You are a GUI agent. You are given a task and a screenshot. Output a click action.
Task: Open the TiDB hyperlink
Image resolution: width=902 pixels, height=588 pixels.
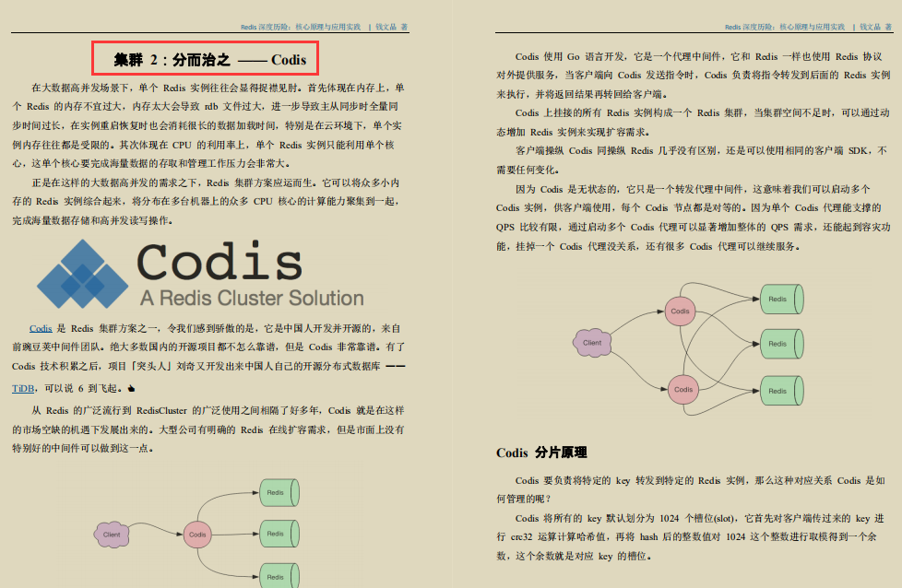[x=23, y=389]
